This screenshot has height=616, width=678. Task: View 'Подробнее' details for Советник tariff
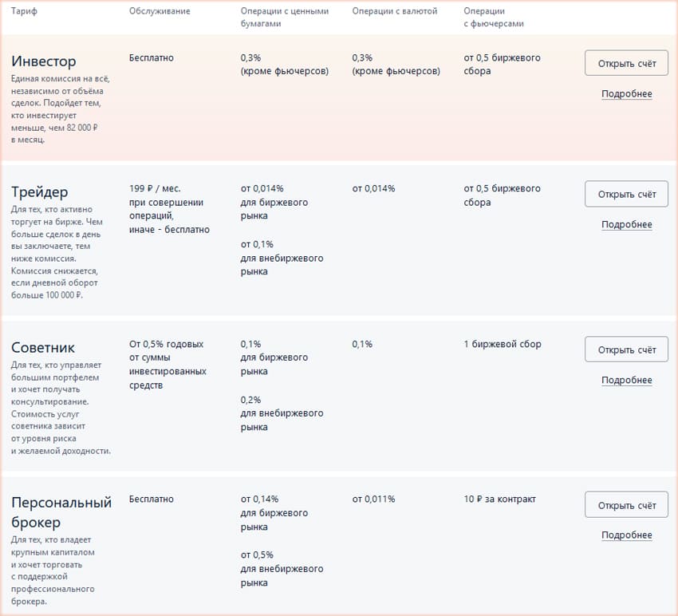[626, 381]
